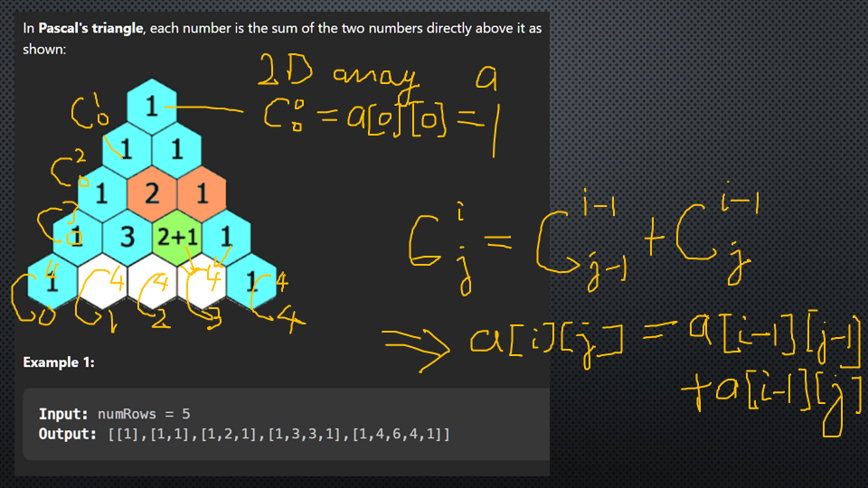
Task: Click the bold "Pascal's triangle" text
Action: (x=90, y=28)
